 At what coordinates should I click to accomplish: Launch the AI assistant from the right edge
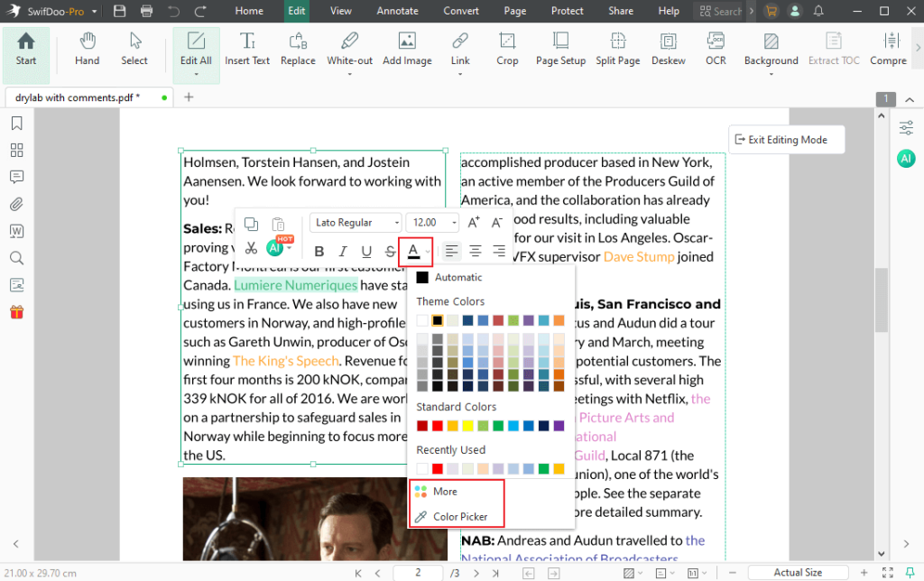(x=906, y=159)
